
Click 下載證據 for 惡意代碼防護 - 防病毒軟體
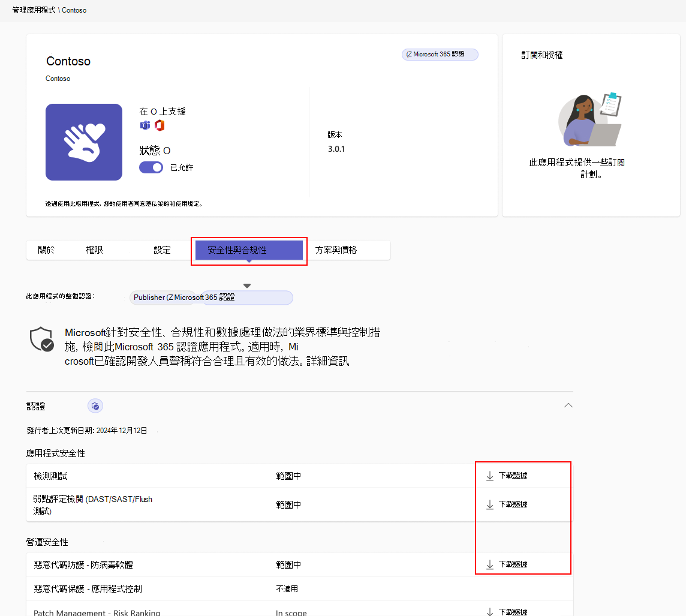(x=513, y=564)
